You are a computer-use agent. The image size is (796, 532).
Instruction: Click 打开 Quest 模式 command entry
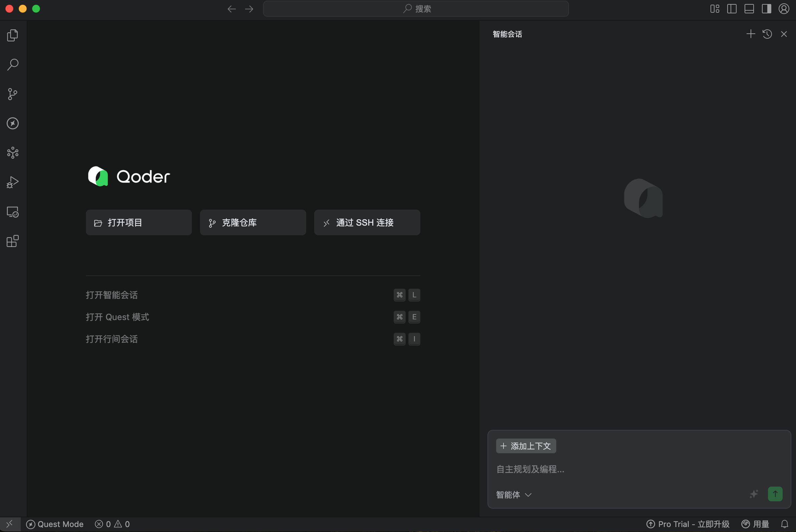point(117,317)
